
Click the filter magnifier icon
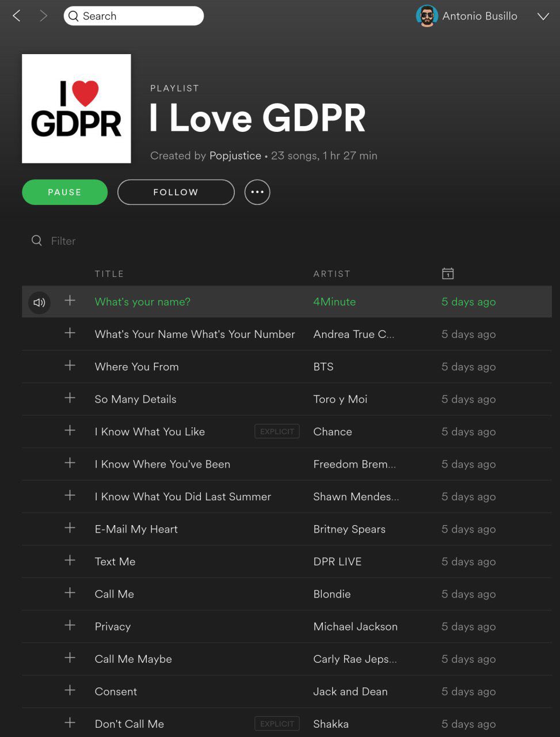[37, 241]
